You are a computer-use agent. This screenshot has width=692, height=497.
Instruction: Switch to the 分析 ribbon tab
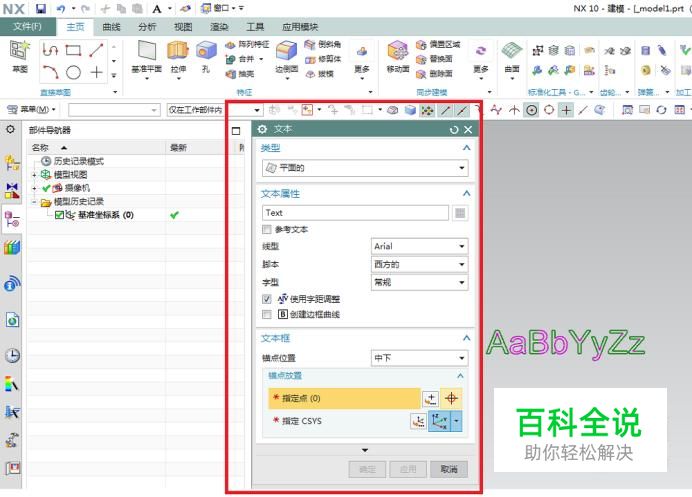point(147,27)
